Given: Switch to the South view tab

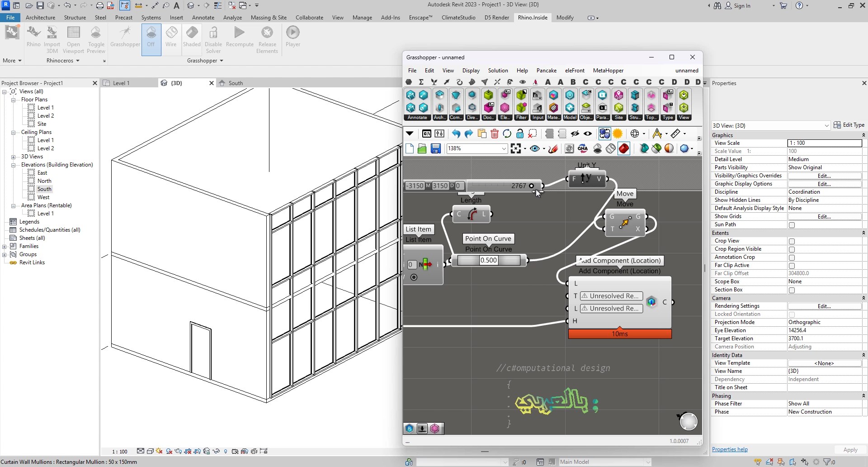Looking at the screenshot, I should click(236, 83).
